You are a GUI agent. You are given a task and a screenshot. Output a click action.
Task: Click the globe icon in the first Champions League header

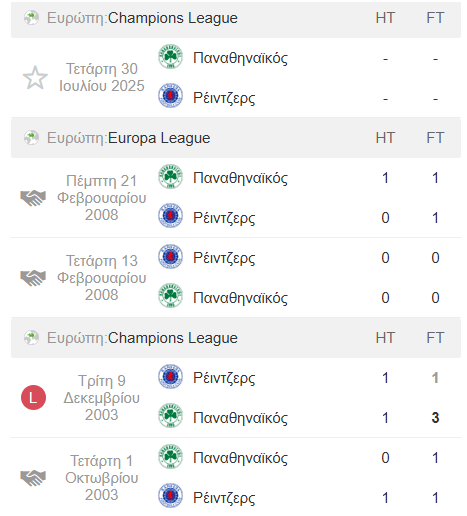click(x=32, y=18)
